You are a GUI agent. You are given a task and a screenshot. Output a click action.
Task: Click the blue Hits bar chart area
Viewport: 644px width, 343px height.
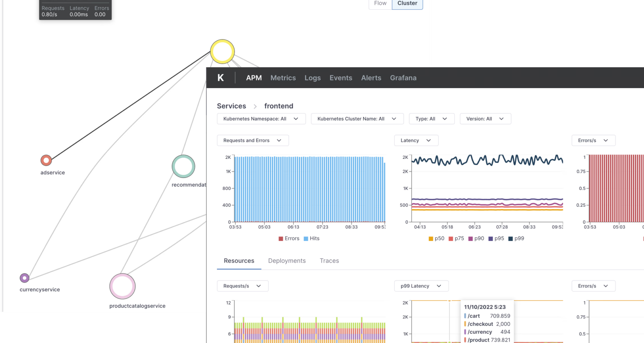coord(310,189)
